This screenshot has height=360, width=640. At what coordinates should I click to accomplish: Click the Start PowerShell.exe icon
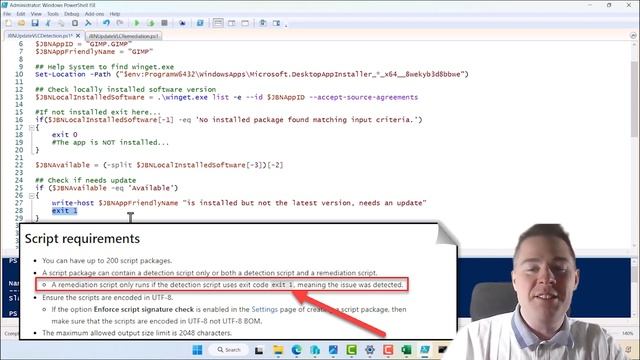[200, 23]
